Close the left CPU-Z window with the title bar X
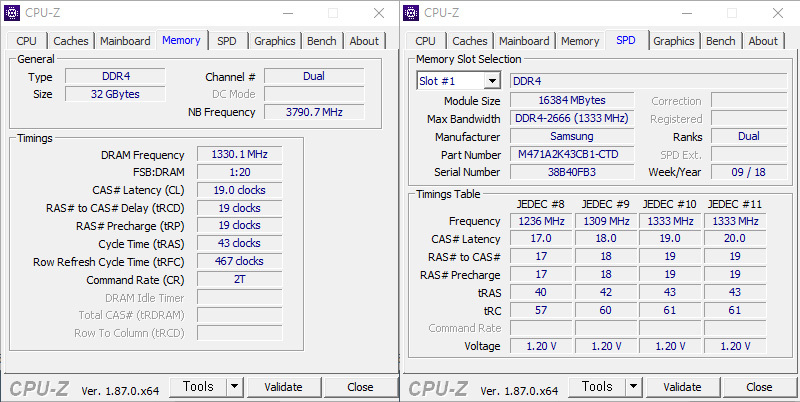The height and width of the screenshot is (402, 800). click(x=378, y=13)
